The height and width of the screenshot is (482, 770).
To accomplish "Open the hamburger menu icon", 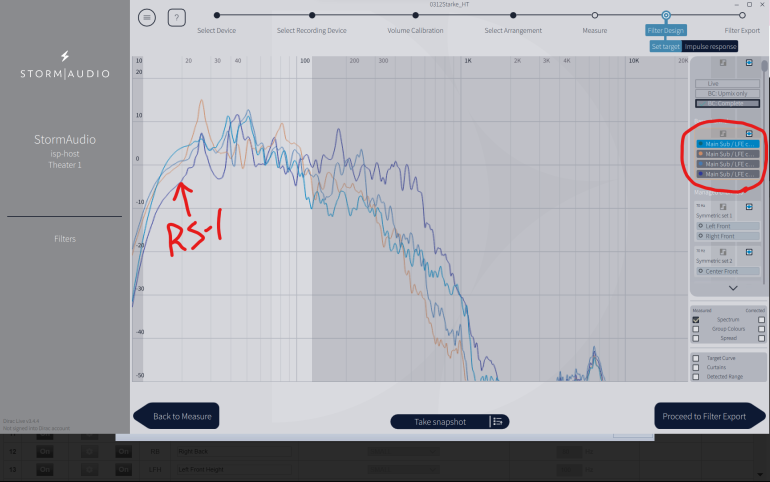I will [x=146, y=18].
